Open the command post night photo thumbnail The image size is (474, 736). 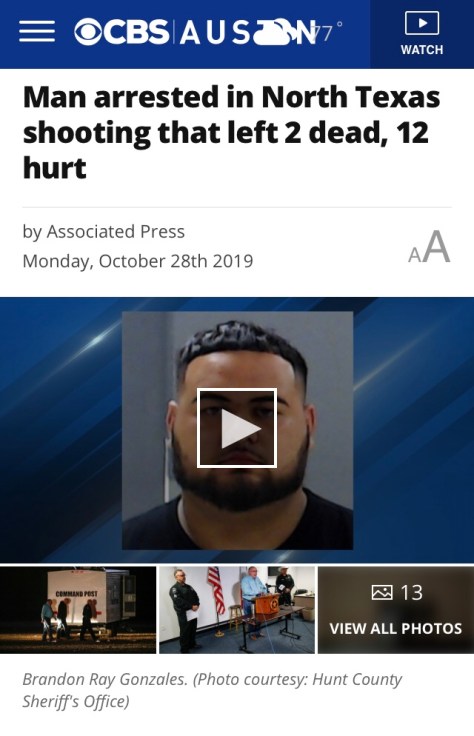(78, 610)
